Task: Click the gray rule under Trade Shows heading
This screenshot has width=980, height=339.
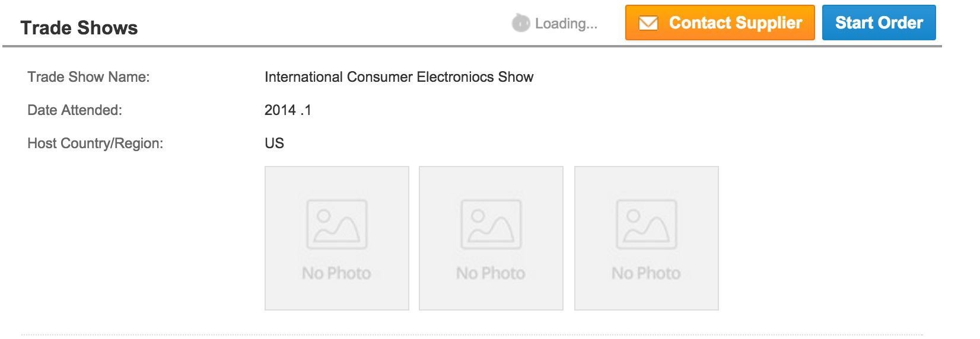Action: (x=472, y=46)
